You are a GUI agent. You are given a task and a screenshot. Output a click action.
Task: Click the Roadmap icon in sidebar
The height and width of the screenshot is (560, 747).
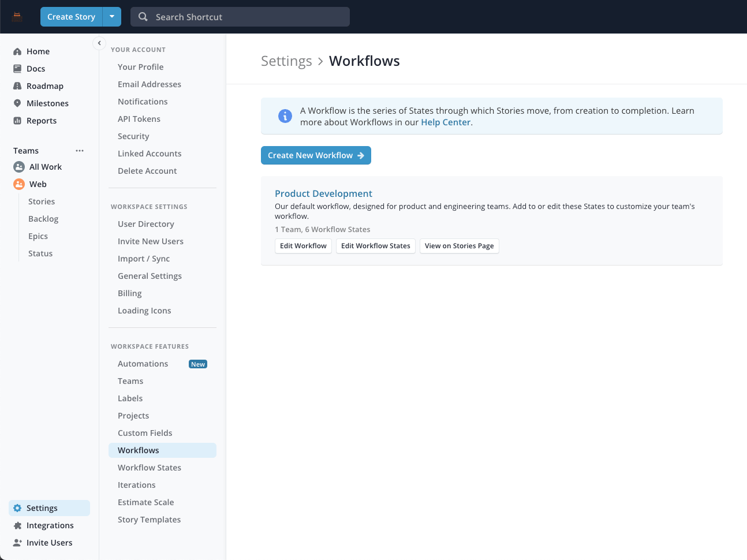17,86
